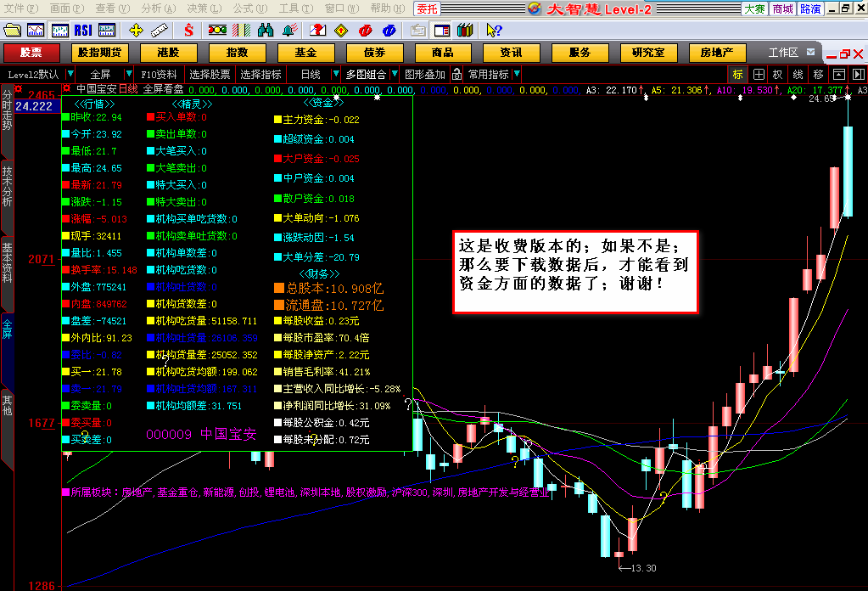This screenshot has height=591, width=868.
Task: Click the yellow diamond arrow icon
Action: [342, 31]
